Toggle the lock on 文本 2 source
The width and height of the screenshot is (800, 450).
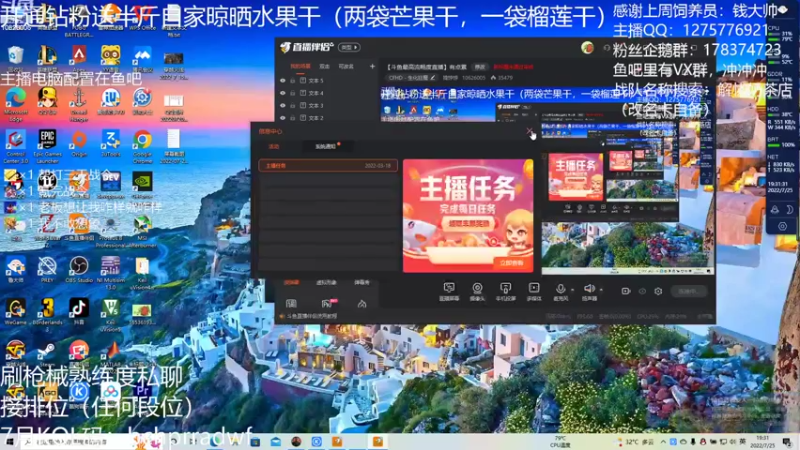(x=292, y=118)
